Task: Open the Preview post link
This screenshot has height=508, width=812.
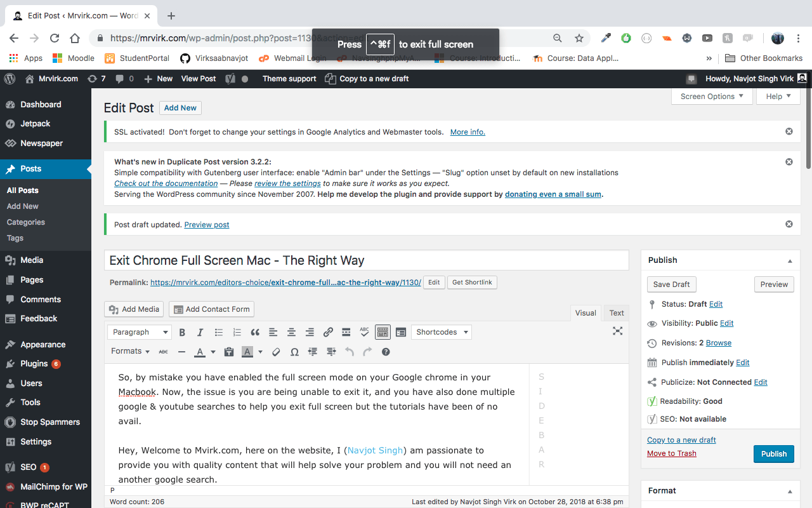Action: click(x=207, y=225)
